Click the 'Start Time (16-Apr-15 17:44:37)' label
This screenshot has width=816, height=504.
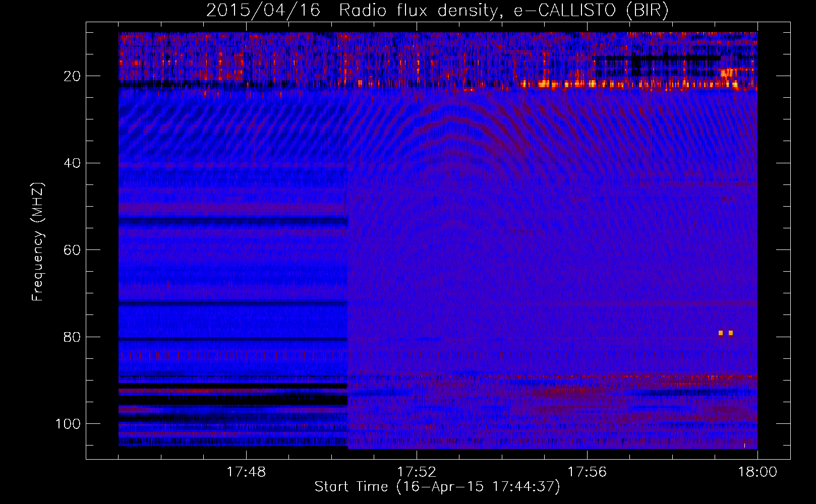click(437, 487)
